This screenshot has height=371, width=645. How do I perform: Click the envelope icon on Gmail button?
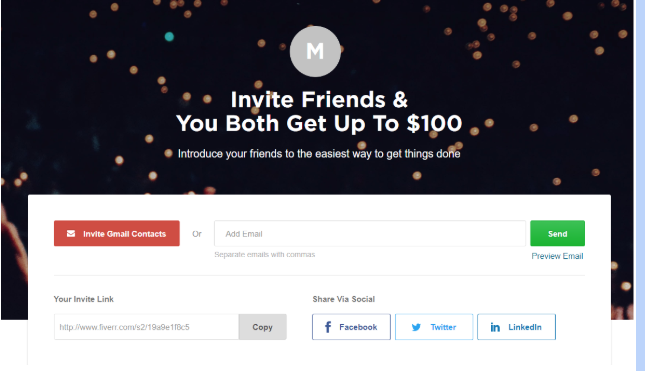point(71,234)
